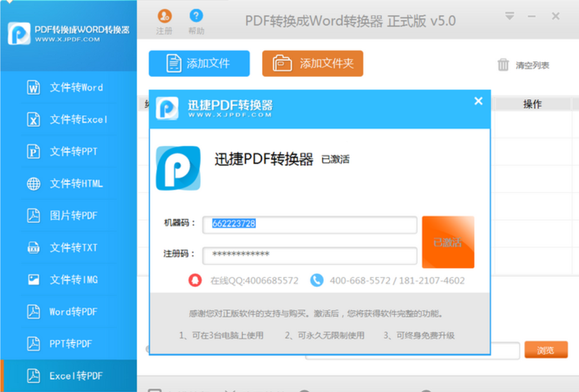Click the 添加文件 button
The image size is (579, 392).
[199, 64]
